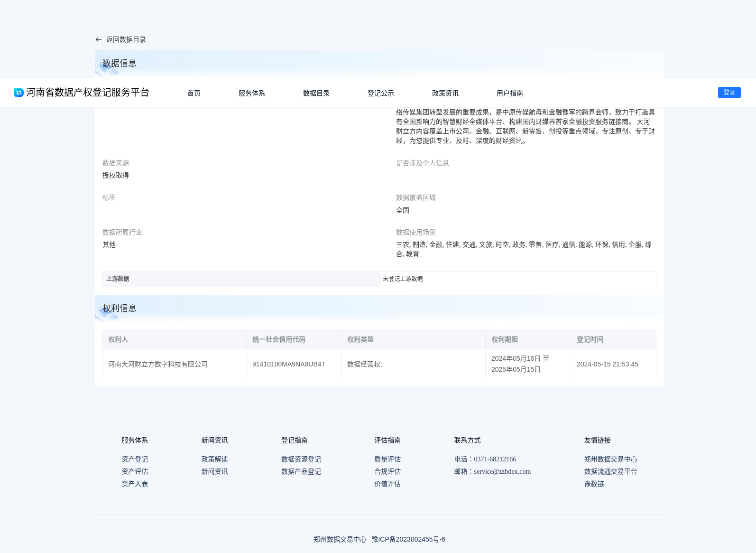The width and height of the screenshot is (756, 553).
Task: Click the 权利信息 section heading
Action: coord(120,308)
